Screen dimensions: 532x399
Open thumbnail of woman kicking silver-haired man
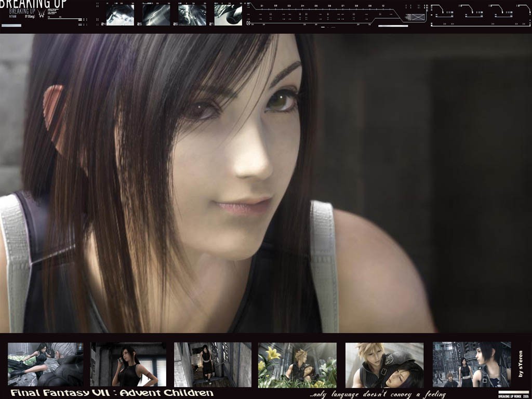tap(46, 365)
